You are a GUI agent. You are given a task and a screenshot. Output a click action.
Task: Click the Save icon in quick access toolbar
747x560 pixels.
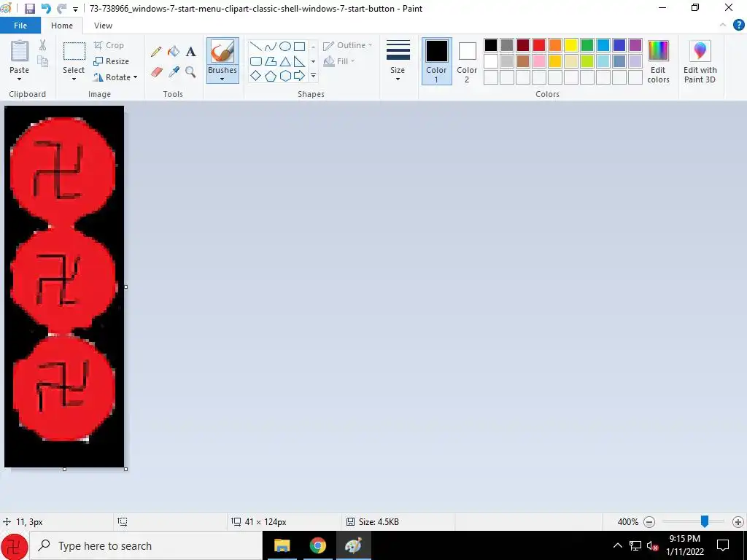pos(29,9)
